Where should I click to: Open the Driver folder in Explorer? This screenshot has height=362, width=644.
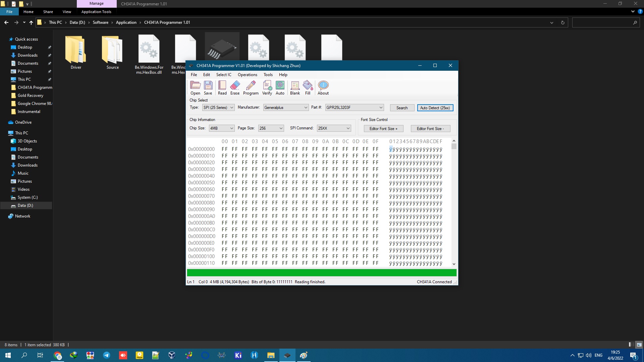point(76,52)
